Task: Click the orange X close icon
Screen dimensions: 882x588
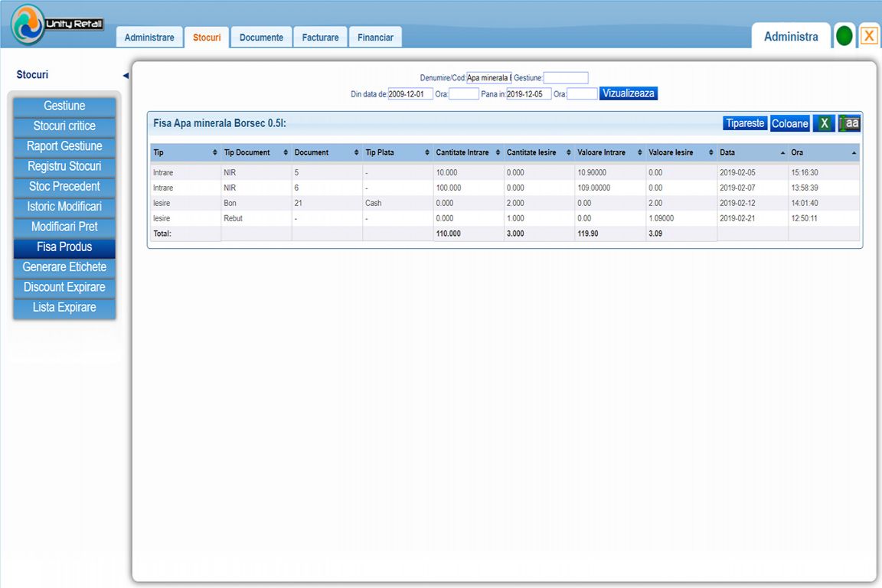Action: tap(869, 37)
